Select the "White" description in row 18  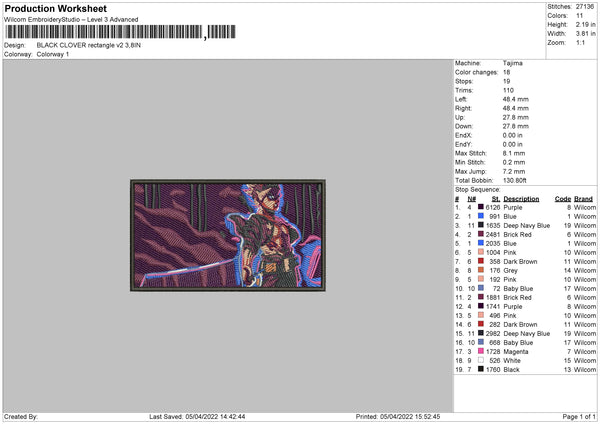point(512,360)
